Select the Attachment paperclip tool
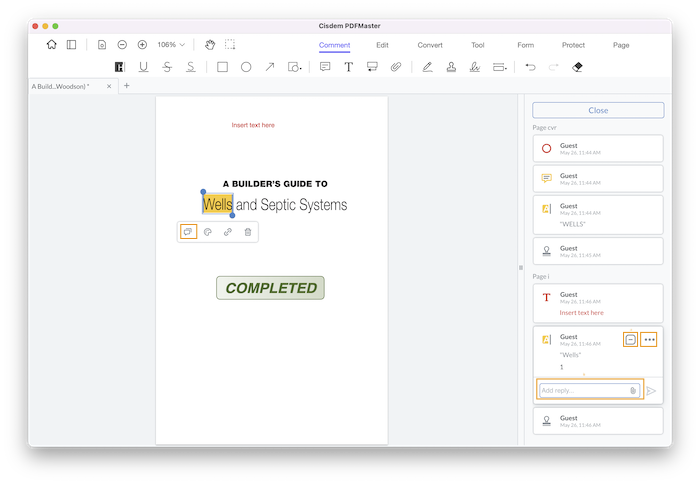The image size is (700, 484). (x=396, y=67)
